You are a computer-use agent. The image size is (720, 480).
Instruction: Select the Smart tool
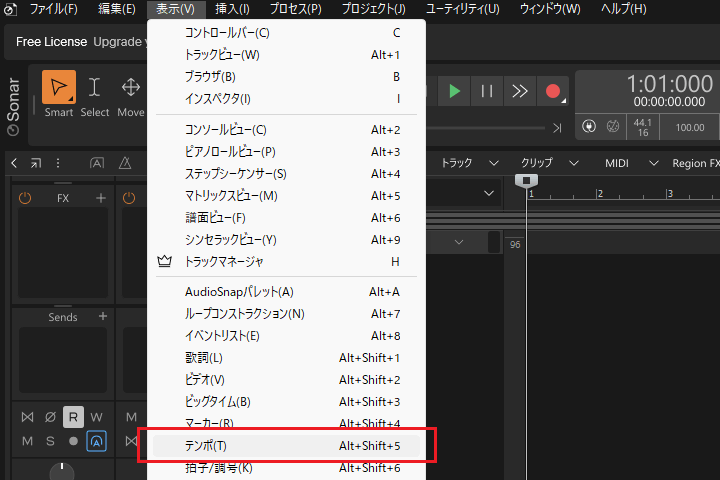(59, 88)
